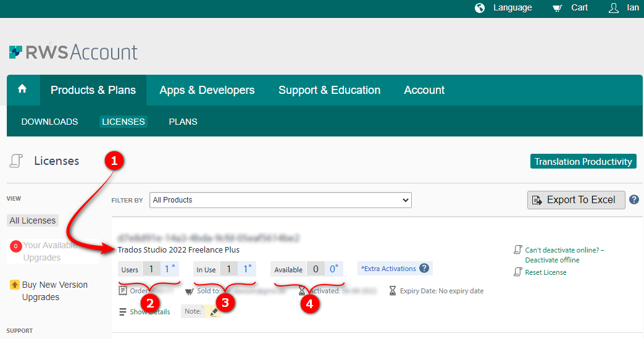Click the Reset License scroll icon
The width and height of the screenshot is (644, 339).
(x=518, y=272)
